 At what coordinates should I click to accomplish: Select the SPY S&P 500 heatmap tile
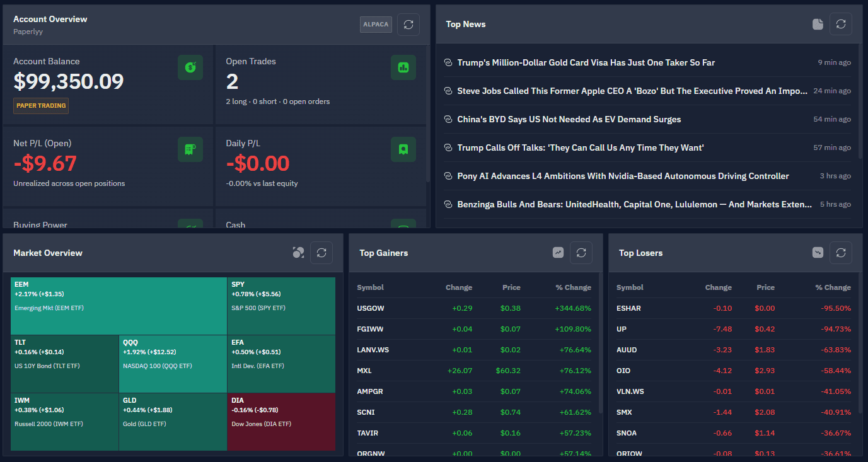click(x=281, y=306)
